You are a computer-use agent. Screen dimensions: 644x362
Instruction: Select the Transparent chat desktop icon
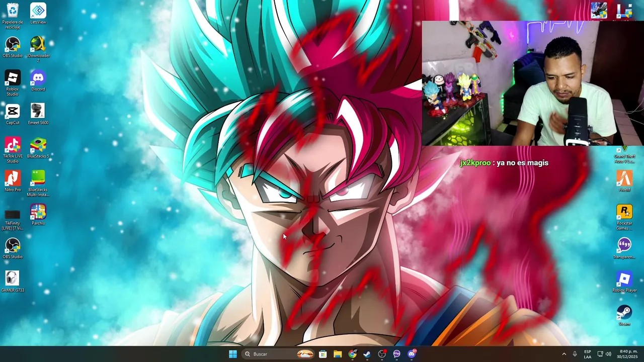pos(624,248)
